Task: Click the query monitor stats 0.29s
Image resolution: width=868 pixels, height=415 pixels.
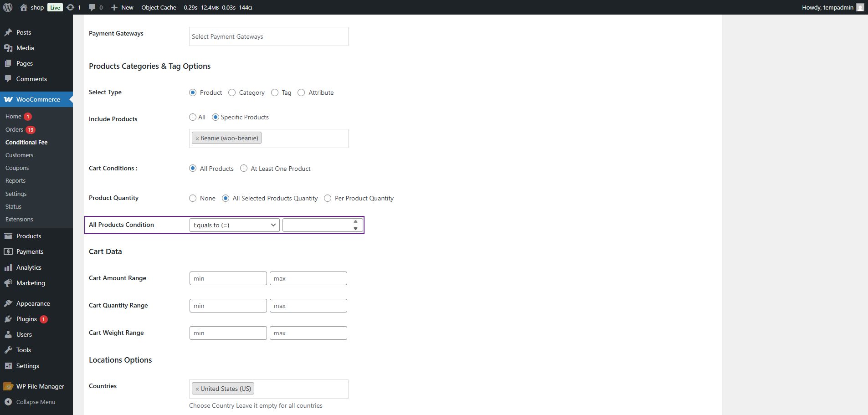Action: coord(190,7)
